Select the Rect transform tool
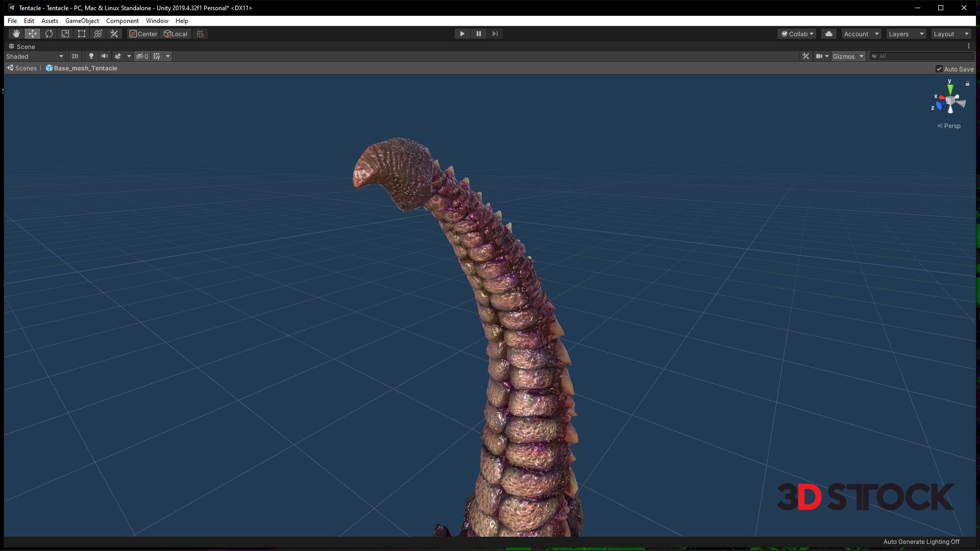Screen dimensions: 980x551 pos(82,34)
